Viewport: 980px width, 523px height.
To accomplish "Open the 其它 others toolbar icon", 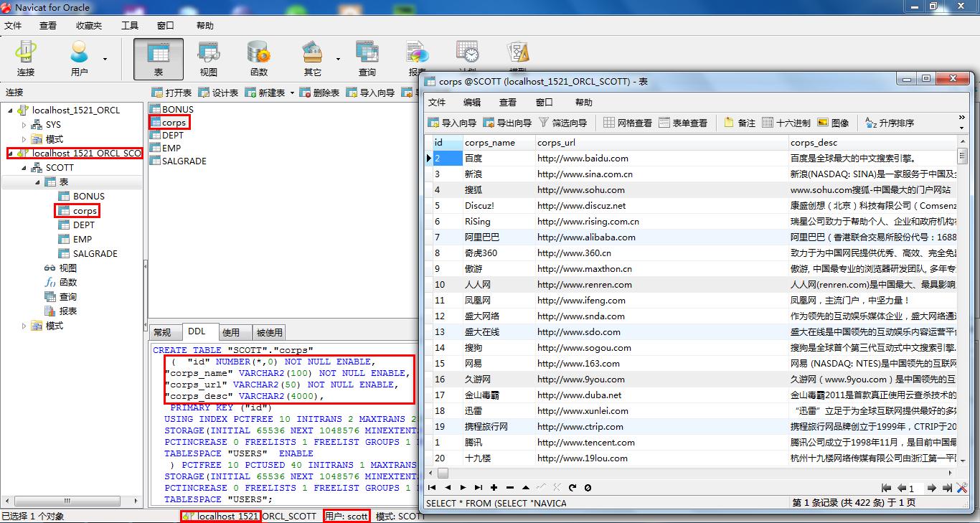I will tap(313, 59).
